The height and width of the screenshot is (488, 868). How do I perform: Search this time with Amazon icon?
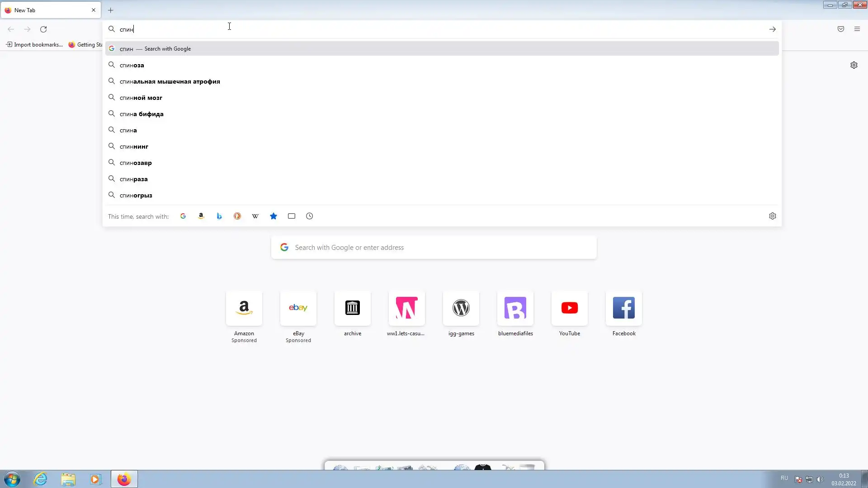[x=201, y=216]
